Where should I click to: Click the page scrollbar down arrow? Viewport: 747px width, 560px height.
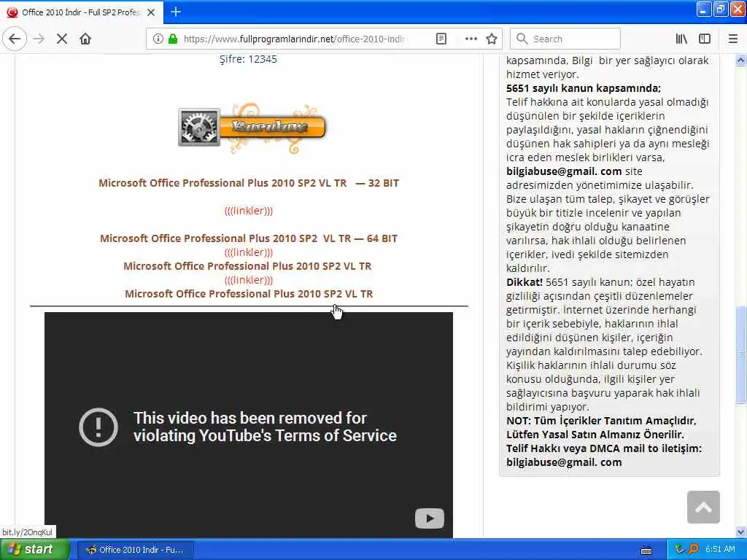point(741,532)
